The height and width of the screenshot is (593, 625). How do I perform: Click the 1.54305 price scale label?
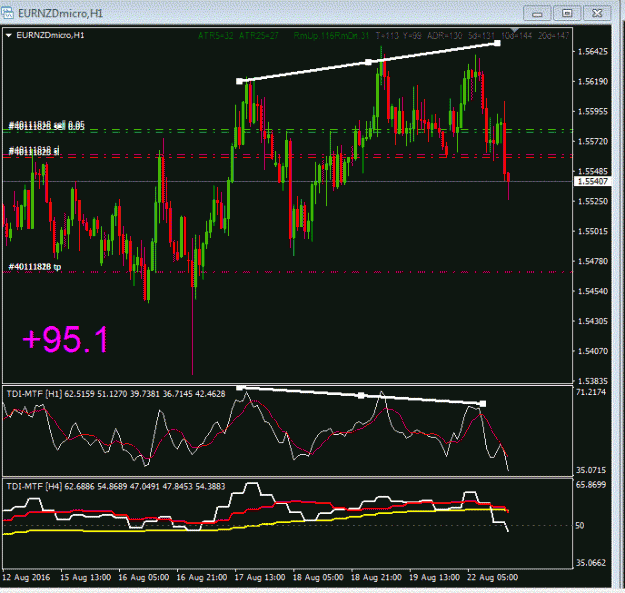click(x=593, y=321)
